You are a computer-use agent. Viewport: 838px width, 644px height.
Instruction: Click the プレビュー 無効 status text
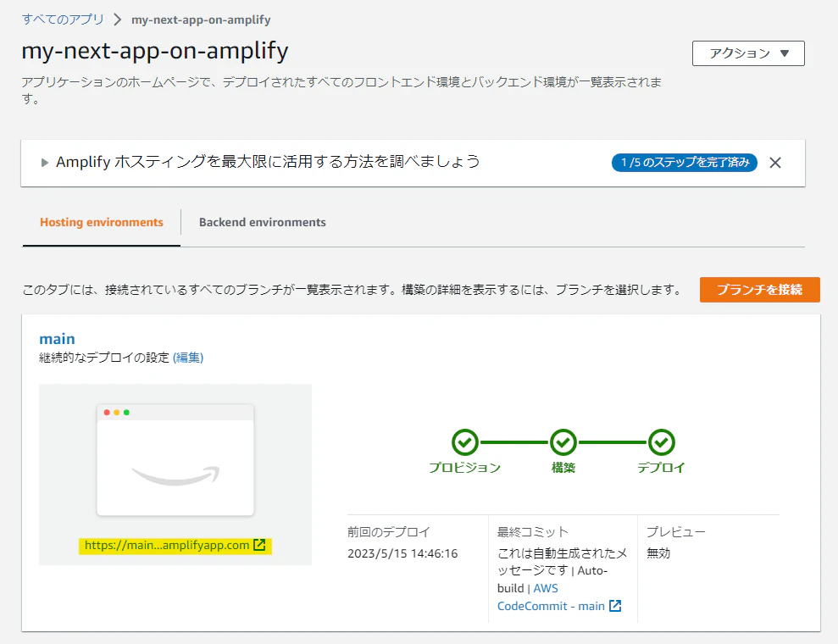click(658, 553)
